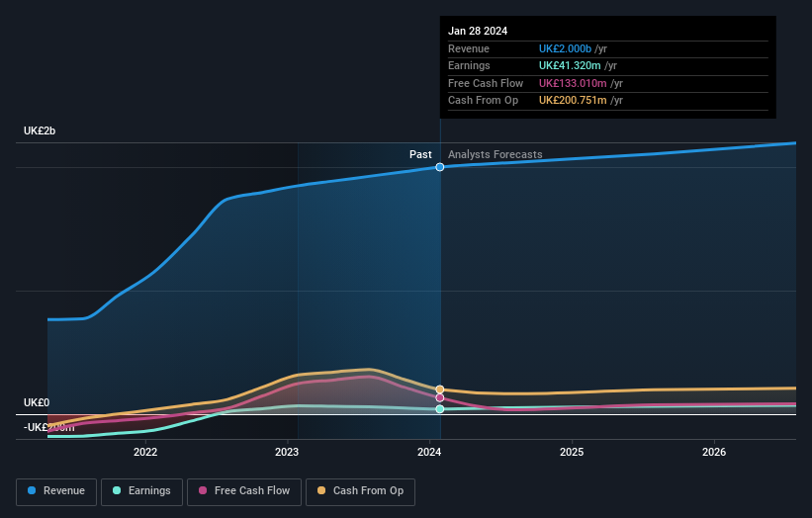Click the pink Free Cash Flow legend dot
This screenshot has width=812, height=518.
(203, 490)
